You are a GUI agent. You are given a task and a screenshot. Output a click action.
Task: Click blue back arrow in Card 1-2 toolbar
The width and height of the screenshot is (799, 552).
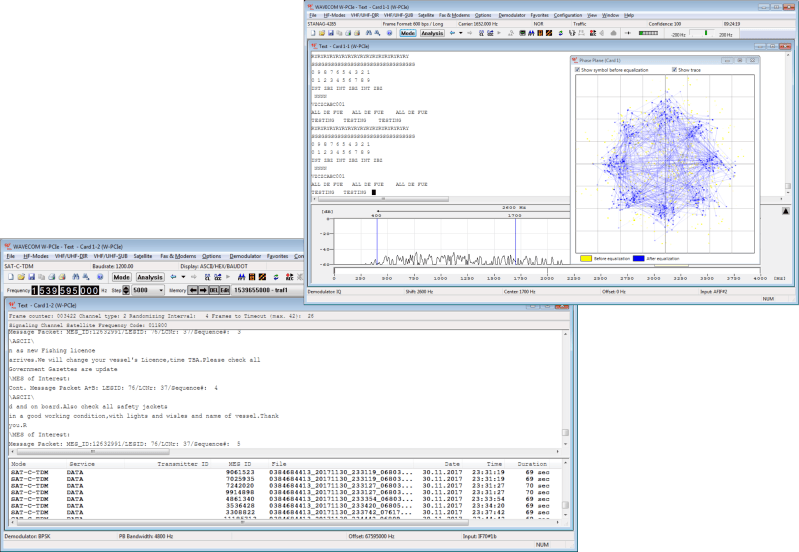[x=173, y=277]
